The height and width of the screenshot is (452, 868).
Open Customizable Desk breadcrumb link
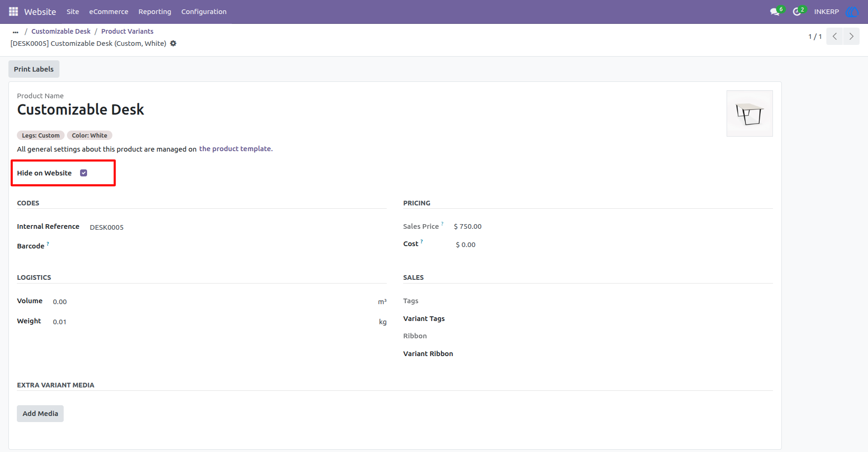pos(61,31)
